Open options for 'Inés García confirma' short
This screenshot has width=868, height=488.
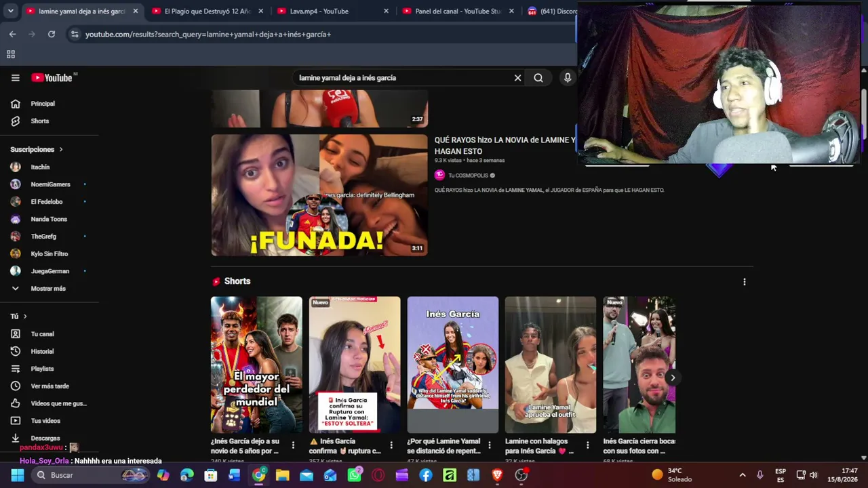391,445
